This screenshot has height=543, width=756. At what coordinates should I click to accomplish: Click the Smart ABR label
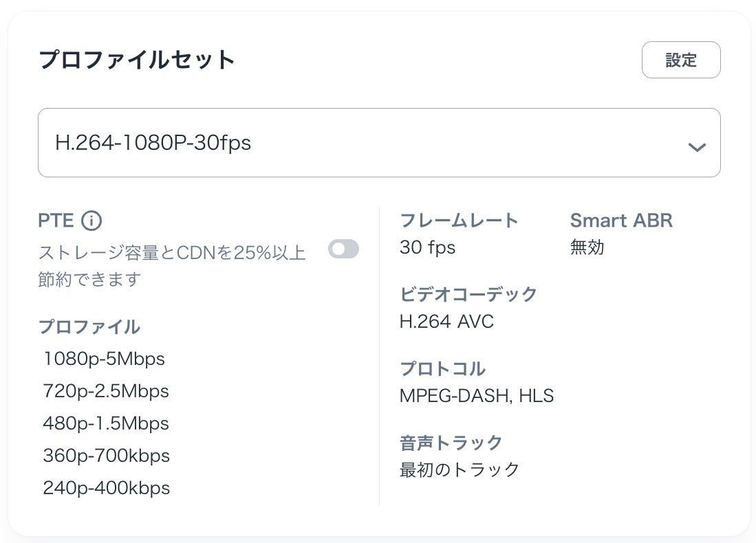pyautogui.click(x=621, y=221)
